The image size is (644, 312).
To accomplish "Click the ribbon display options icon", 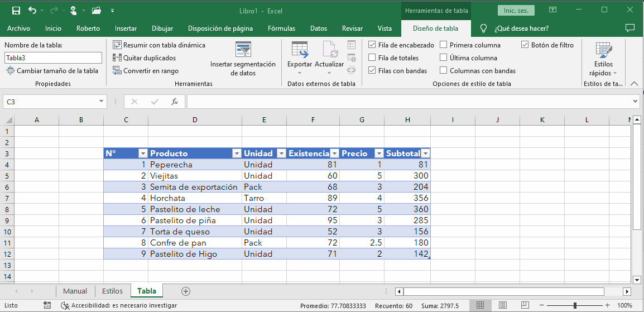I will coord(553,10).
